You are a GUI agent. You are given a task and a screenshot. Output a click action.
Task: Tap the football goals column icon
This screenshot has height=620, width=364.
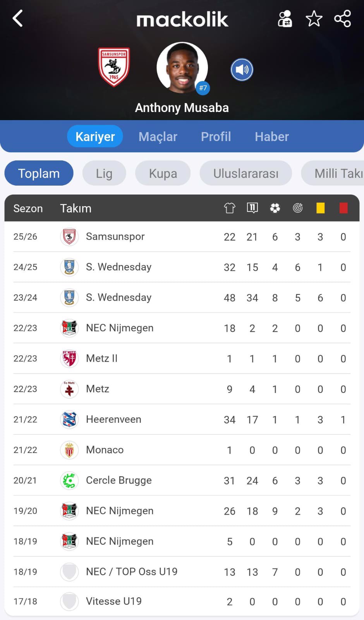click(x=275, y=208)
